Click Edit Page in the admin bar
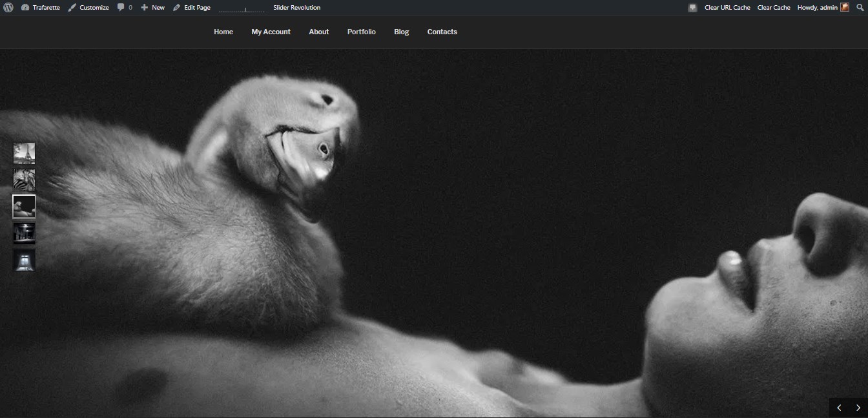 192,8
